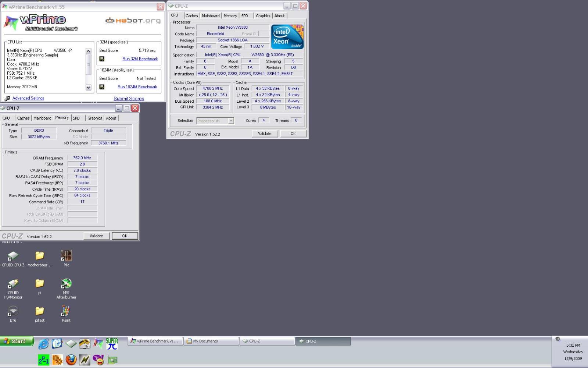Screen dimensions: 588x368
Task: Open the pi folder on desktop
Action: tap(40, 287)
